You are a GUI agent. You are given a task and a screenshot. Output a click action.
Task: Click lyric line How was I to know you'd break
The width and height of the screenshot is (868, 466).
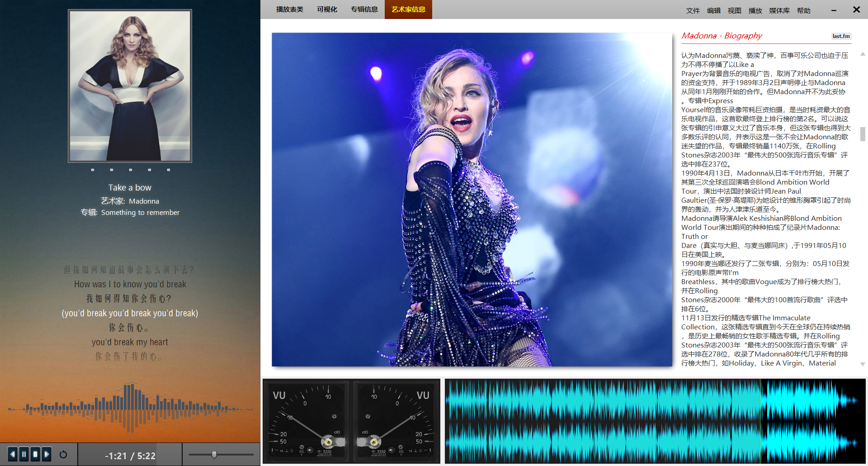coord(130,284)
